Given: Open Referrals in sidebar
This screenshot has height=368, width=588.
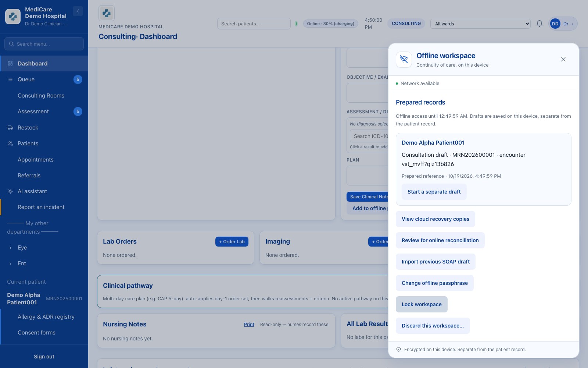Looking at the screenshot, I should pos(44,176).
